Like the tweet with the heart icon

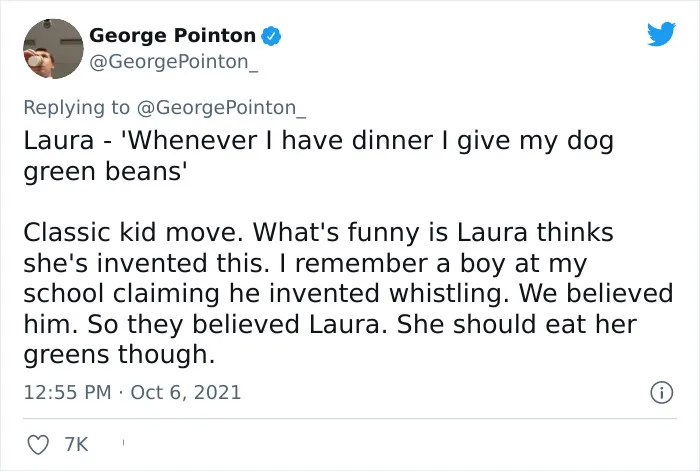(x=38, y=445)
